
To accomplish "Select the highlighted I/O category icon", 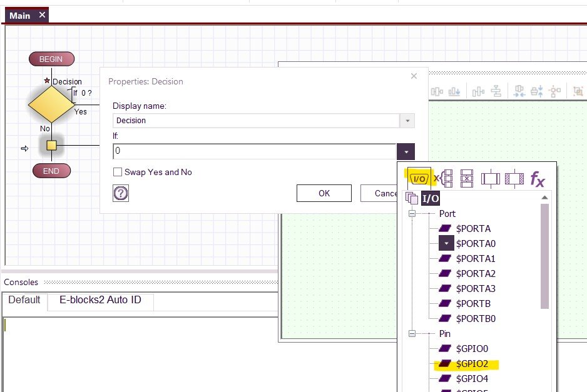I will [x=419, y=178].
